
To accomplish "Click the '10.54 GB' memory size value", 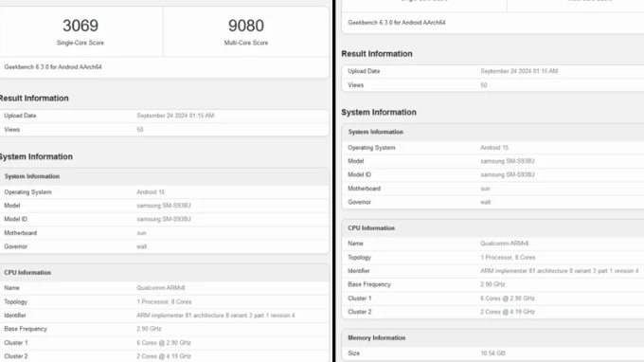I will tap(492, 353).
